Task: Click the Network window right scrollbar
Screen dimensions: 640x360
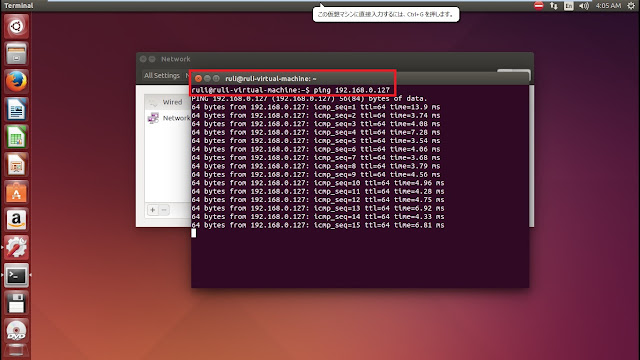Action: click(531, 156)
